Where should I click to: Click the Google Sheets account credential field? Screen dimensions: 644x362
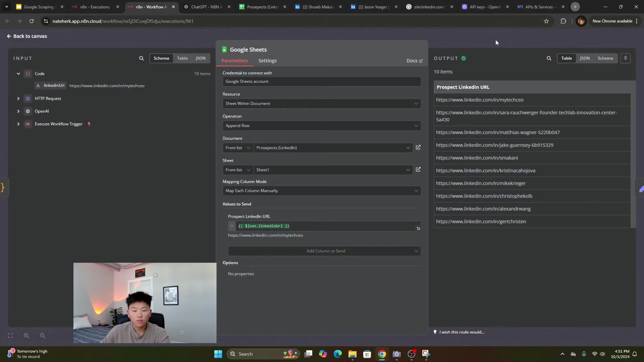[x=322, y=81]
